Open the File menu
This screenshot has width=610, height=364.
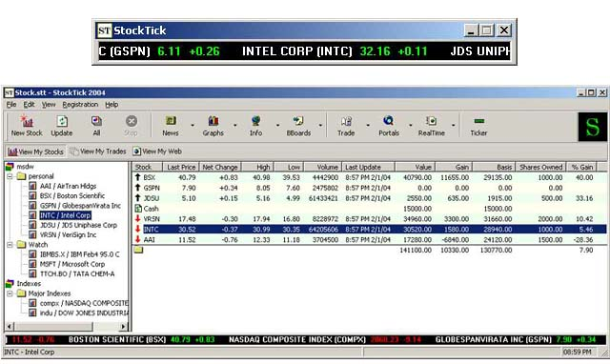(x=11, y=104)
